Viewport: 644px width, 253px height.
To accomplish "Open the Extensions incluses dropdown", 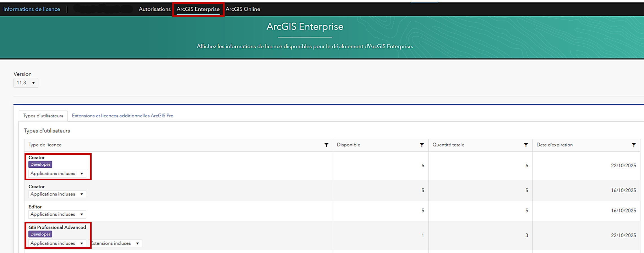I will click(115, 243).
